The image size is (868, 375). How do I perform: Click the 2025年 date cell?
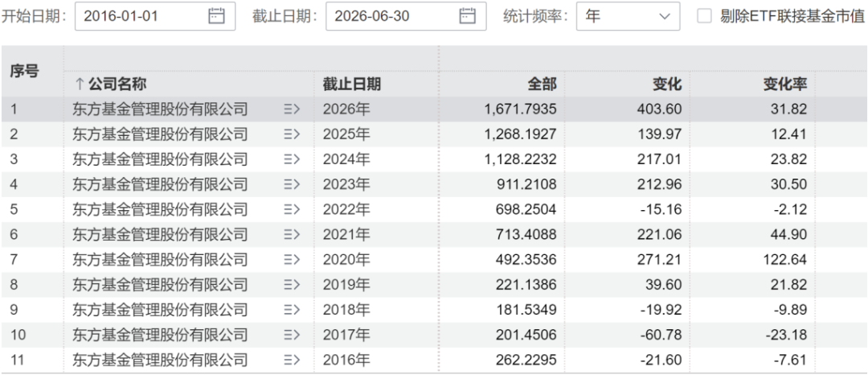point(346,134)
